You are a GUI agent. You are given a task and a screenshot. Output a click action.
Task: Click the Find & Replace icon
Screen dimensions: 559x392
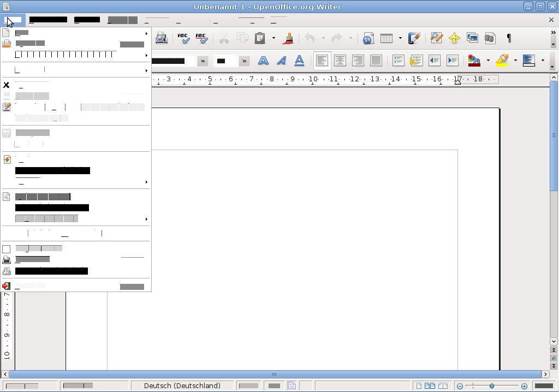tap(436, 38)
